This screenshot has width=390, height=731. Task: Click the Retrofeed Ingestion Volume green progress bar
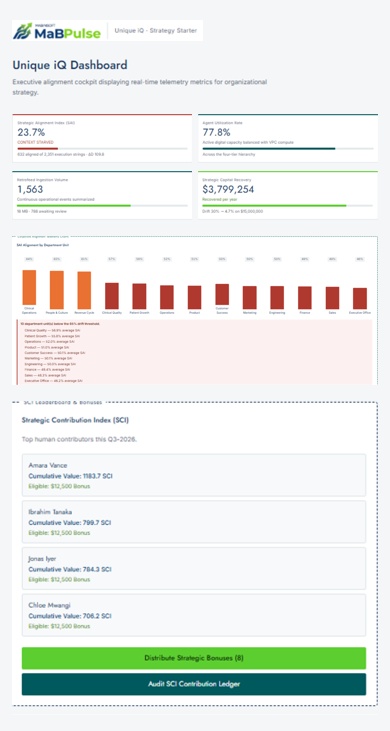click(74, 205)
